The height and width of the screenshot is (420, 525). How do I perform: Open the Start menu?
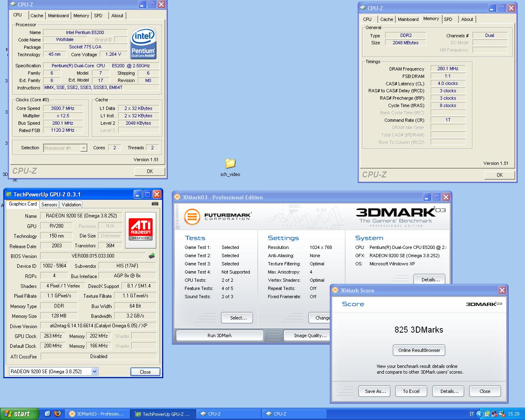point(20,414)
